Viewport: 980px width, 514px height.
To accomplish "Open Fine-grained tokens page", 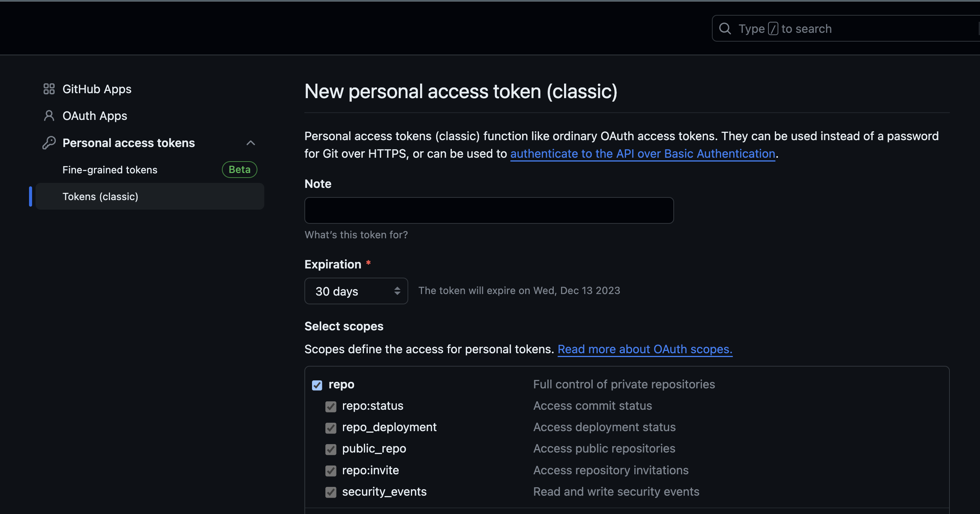I will (x=110, y=170).
